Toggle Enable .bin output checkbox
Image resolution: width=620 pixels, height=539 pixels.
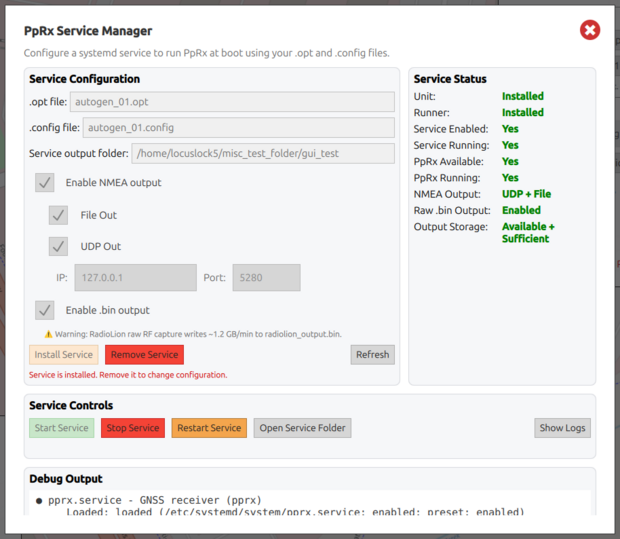45,310
